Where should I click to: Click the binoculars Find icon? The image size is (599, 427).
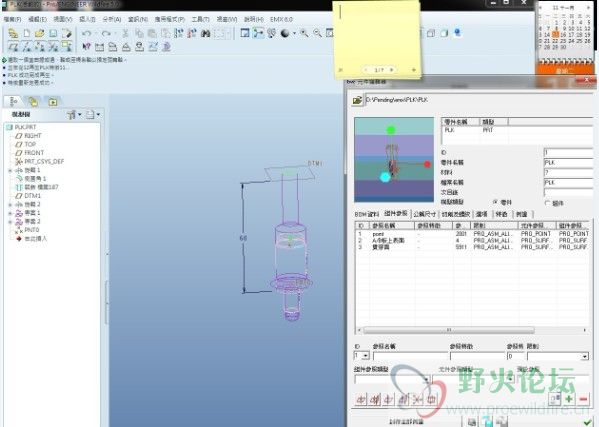pos(206,34)
